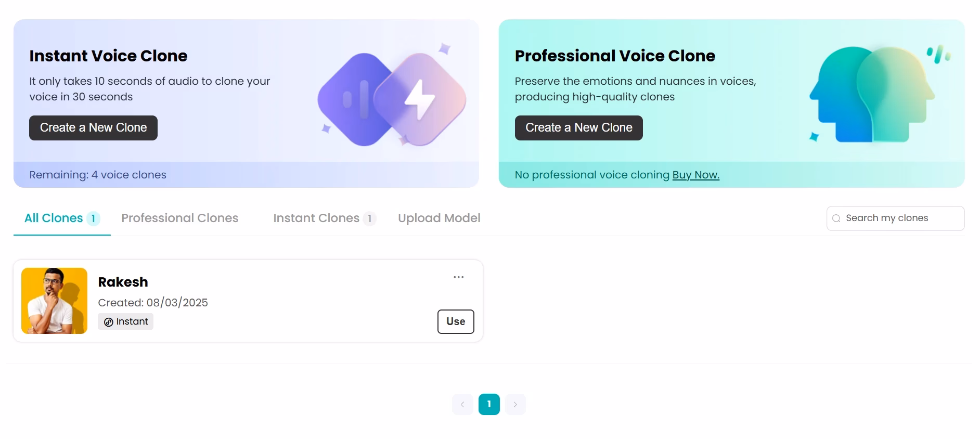Create a new Professional Voice Clone
The height and width of the screenshot is (439, 980).
coord(579,128)
